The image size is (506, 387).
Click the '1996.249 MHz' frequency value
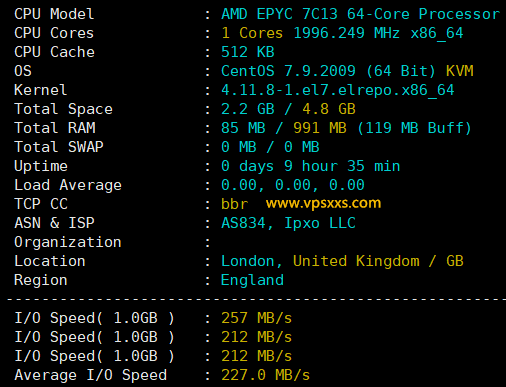(x=346, y=33)
